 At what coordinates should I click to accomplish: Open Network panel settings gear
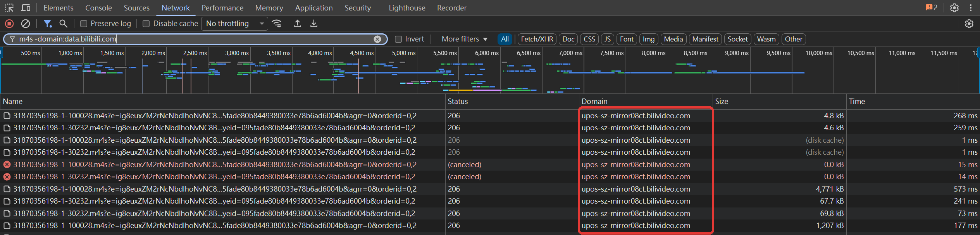[x=969, y=24]
